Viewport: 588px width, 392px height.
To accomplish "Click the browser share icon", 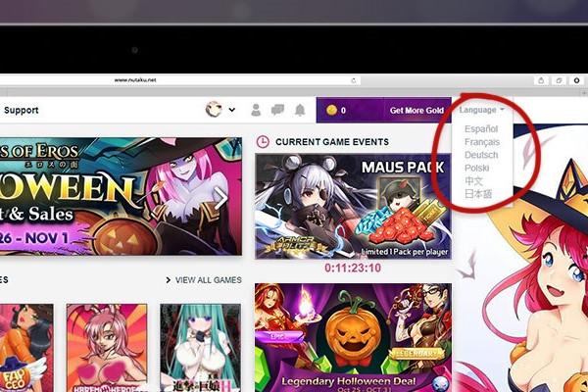I will 541,80.
